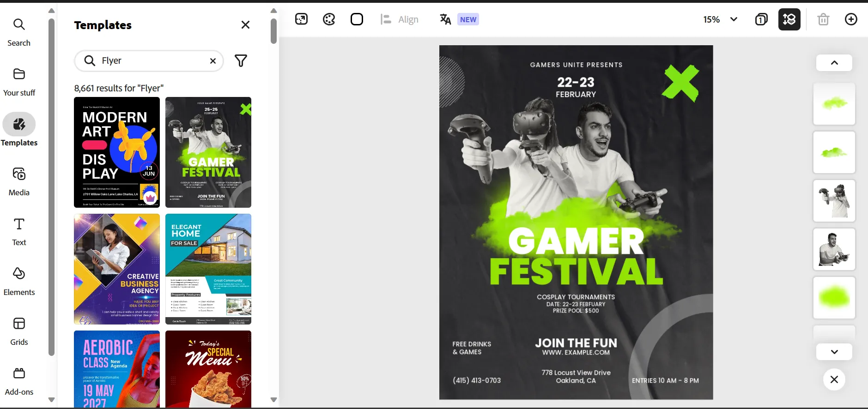Close the layers stack panel
The width and height of the screenshot is (868, 409).
(834, 379)
